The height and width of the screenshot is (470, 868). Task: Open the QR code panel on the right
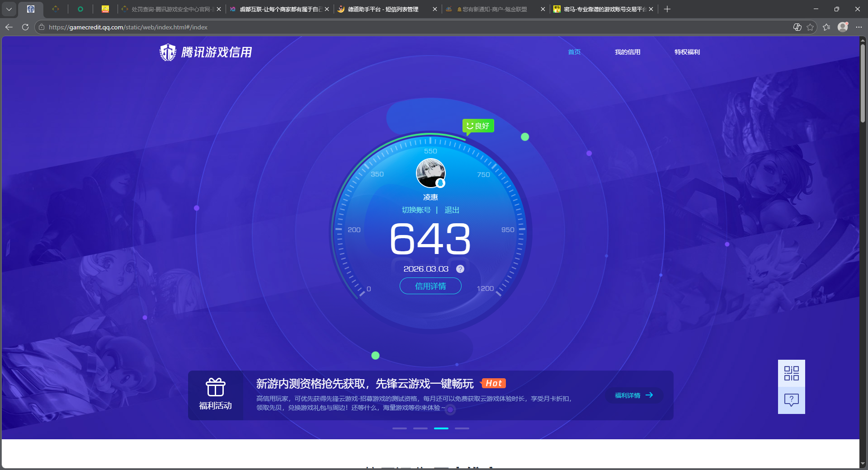coord(791,373)
